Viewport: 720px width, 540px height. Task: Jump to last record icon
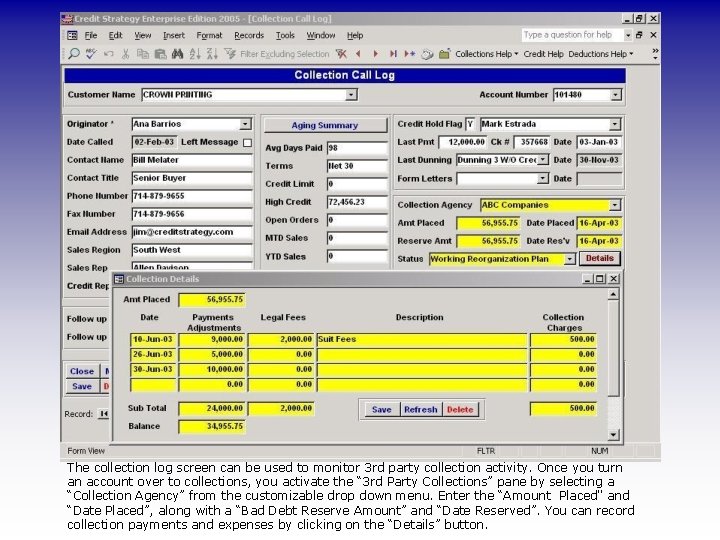tap(393, 54)
